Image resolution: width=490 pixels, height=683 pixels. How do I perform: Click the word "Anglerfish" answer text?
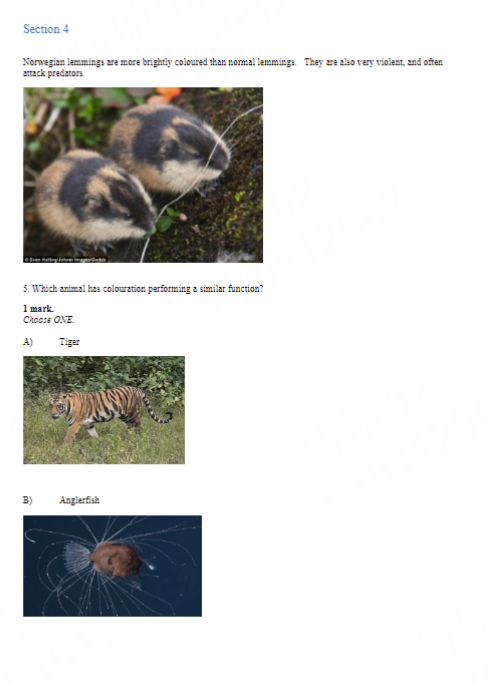(x=79, y=500)
